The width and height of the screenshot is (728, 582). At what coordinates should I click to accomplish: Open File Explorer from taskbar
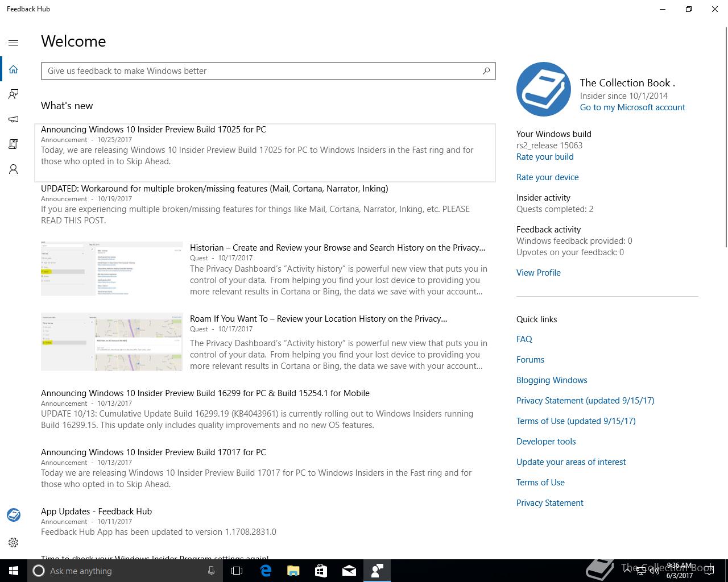click(x=293, y=571)
